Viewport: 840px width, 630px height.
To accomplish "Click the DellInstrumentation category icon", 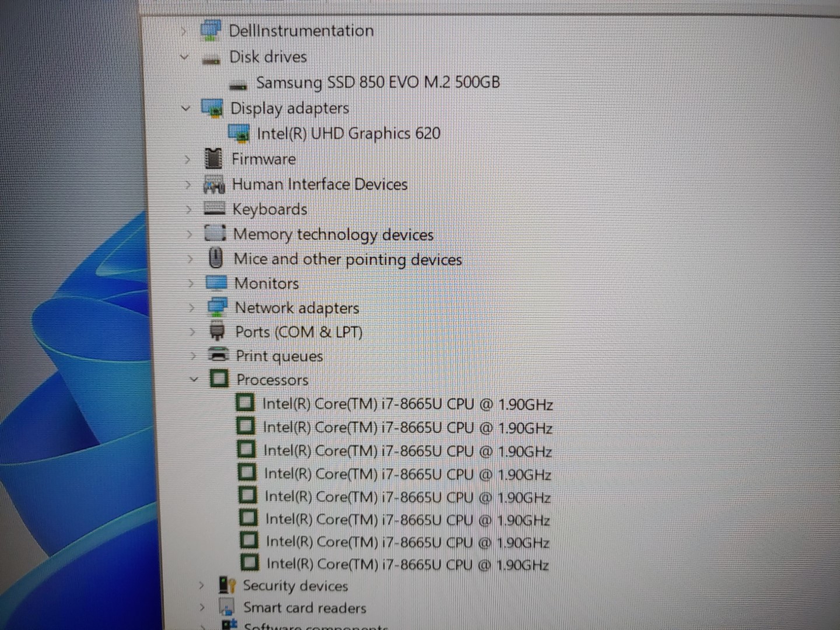I will click(x=211, y=30).
